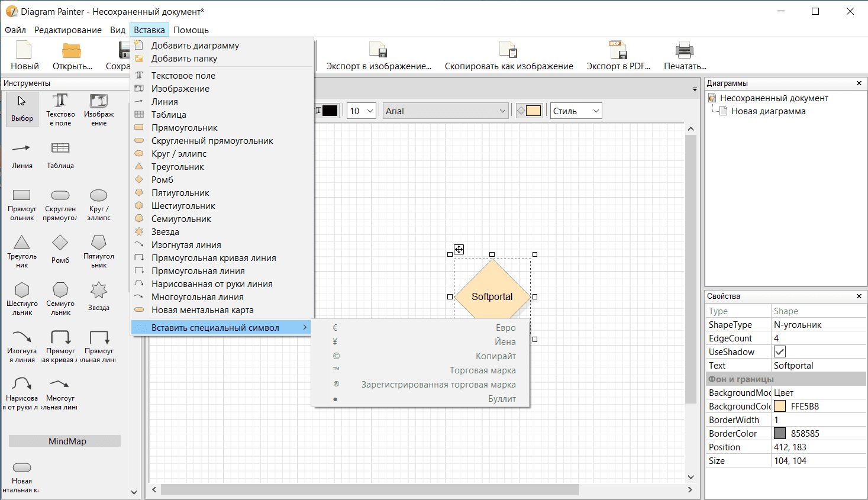This screenshot has height=500, width=868.
Task: Choose the Прямоугольная линия tool in Инструменты panel
Action: [x=99, y=346]
